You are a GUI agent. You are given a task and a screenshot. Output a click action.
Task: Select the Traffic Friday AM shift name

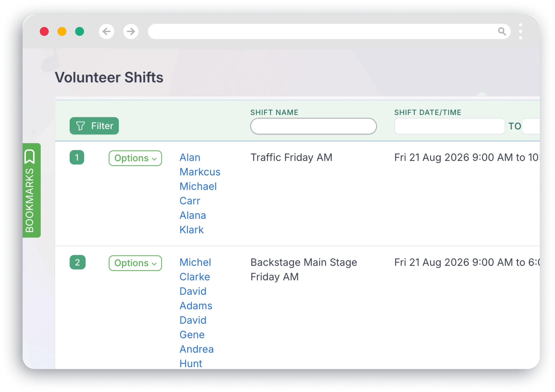pos(291,157)
